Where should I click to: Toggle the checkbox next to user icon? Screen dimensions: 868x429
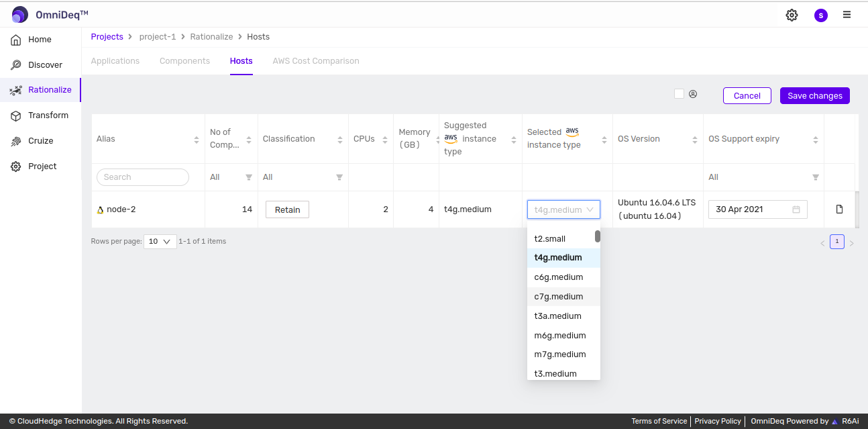[x=679, y=94]
